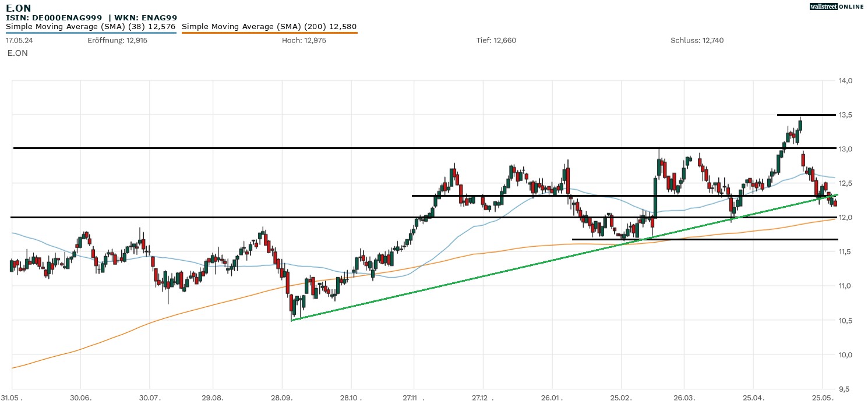
Task: Click the Schluss 12,740 value
Action: click(x=697, y=40)
